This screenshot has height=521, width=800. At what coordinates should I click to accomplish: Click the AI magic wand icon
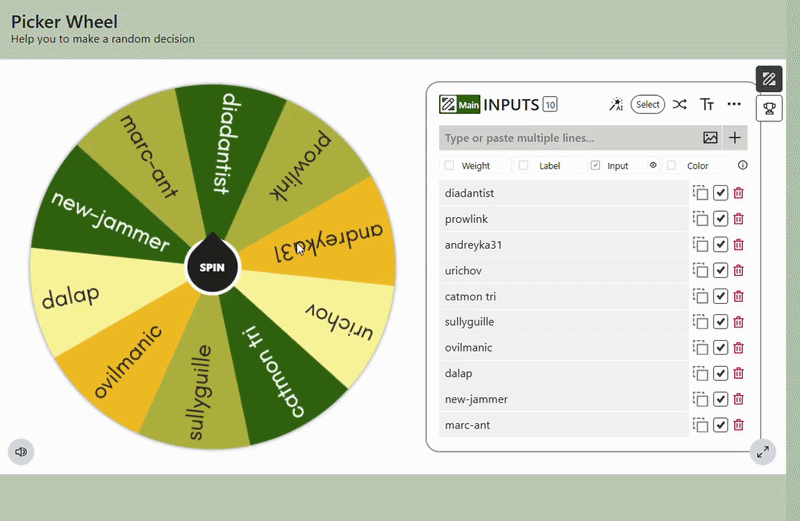point(616,104)
